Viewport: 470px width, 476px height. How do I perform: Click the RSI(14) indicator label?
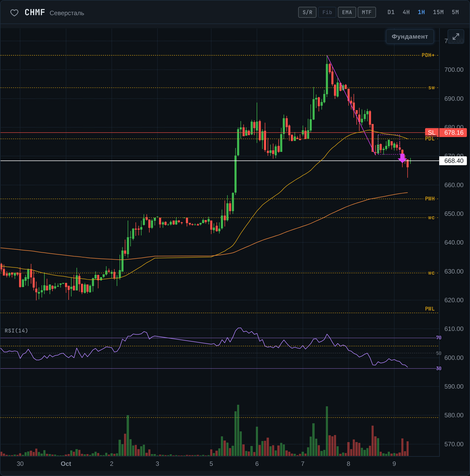(16, 331)
